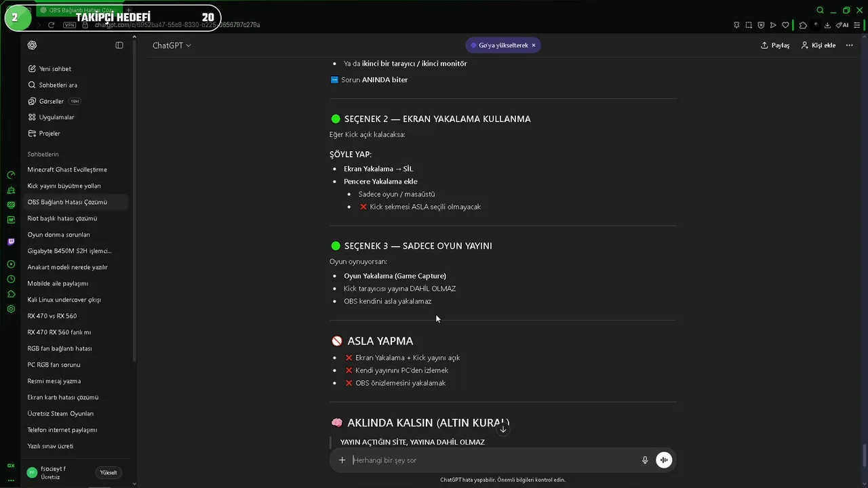Click the browser search icon in the title bar
Screen dimensions: 868x488
tap(820, 10)
